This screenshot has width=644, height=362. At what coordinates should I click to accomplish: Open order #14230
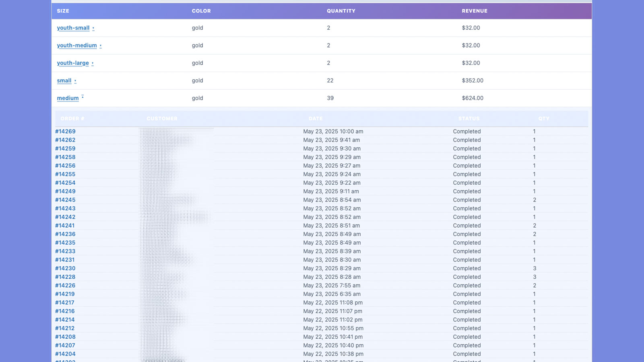pos(65,268)
